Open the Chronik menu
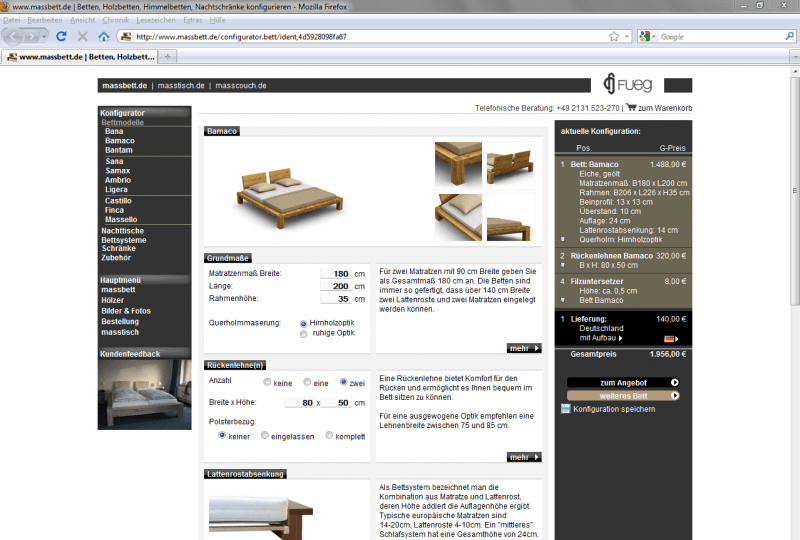Image resolution: width=800 pixels, height=540 pixels. [116, 20]
